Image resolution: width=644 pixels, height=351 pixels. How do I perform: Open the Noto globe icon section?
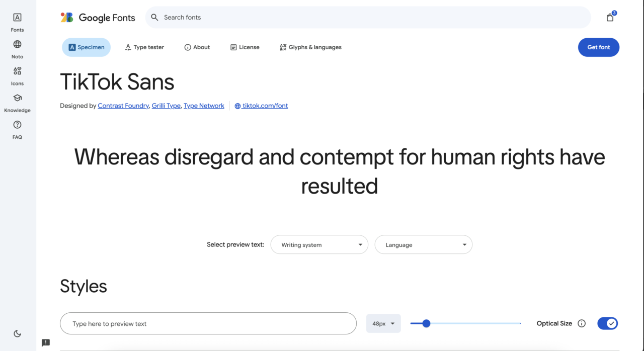click(17, 49)
